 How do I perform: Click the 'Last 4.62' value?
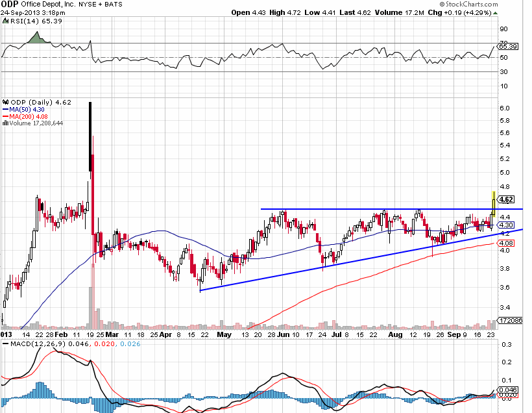355,12
